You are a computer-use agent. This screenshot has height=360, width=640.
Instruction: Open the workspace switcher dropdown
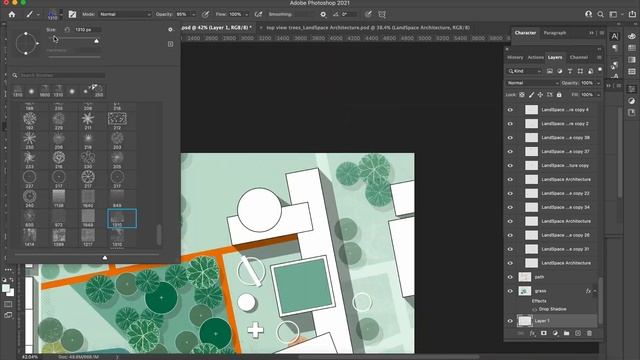click(x=615, y=14)
